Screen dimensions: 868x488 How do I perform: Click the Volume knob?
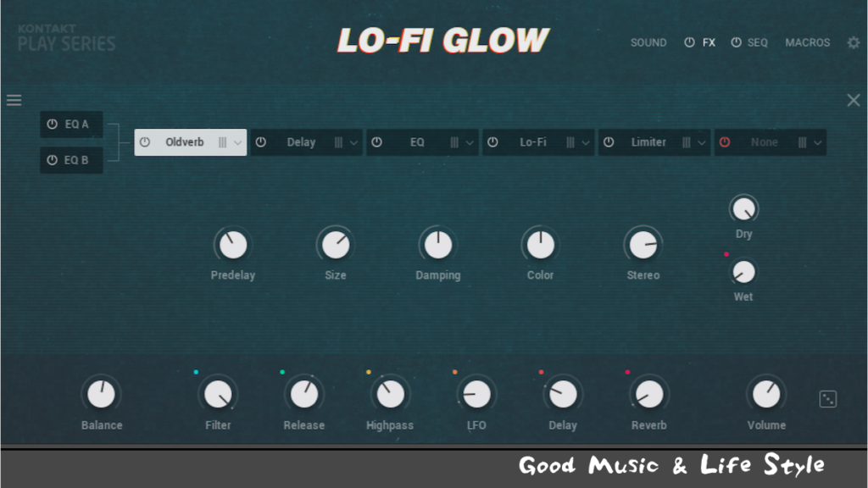(x=766, y=394)
